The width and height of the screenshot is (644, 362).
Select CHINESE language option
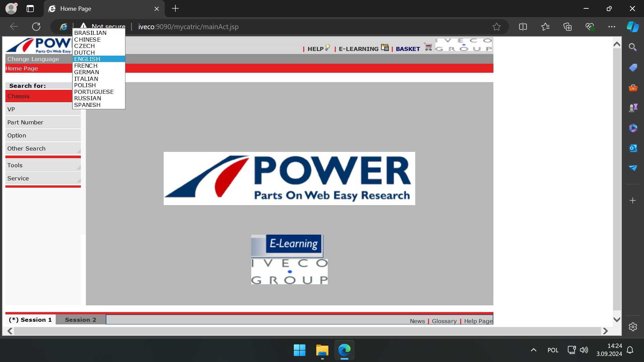pyautogui.click(x=99, y=40)
